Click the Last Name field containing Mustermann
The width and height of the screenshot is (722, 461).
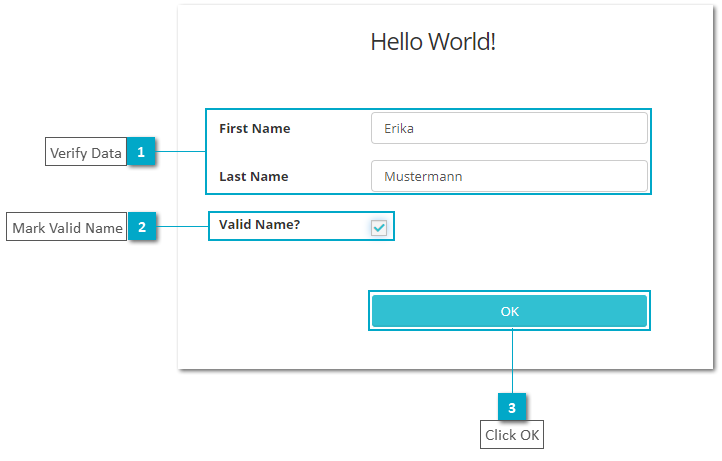(x=509, y=176)
